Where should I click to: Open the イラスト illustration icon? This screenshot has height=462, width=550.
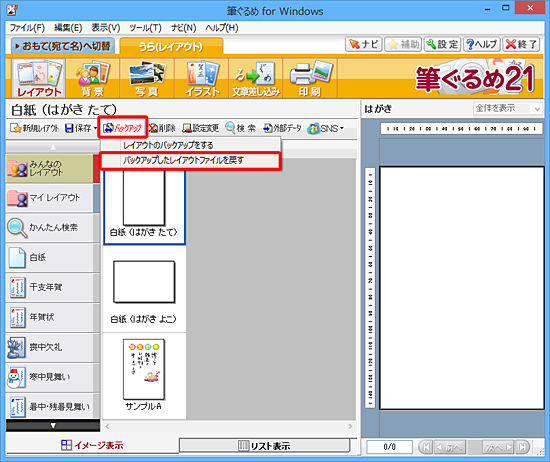coord(202,78)
